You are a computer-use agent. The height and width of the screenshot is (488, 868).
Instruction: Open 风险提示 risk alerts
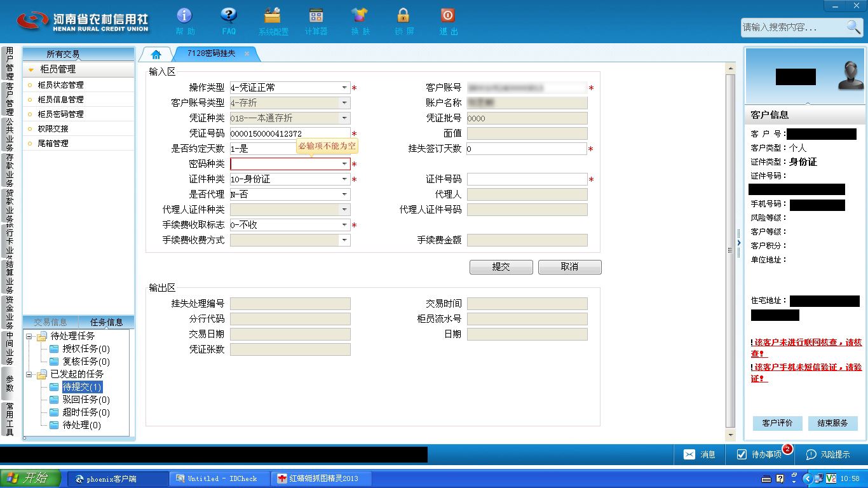coord(828,454)
